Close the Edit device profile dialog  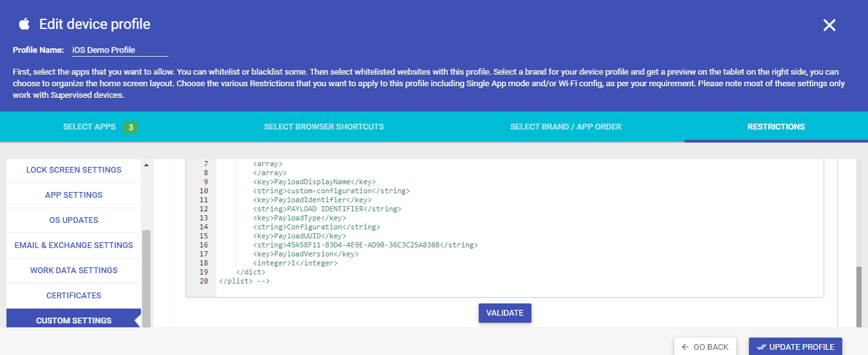[x=829, y=25]
